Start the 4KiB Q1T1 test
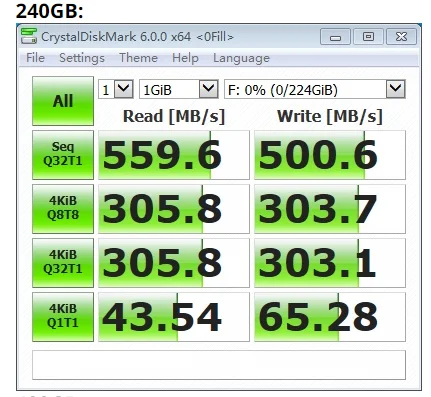The width and height of the screenshot is (431, 397). [63, 317]
